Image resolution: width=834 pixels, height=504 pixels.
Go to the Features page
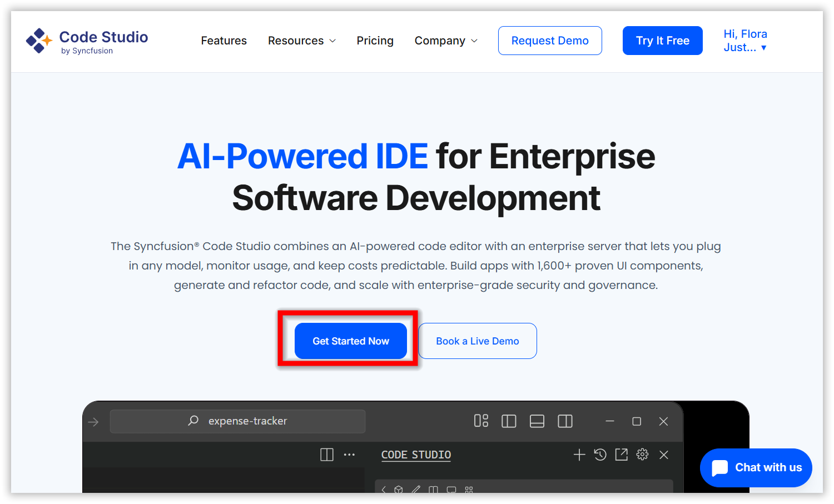[x=224, y=41]
